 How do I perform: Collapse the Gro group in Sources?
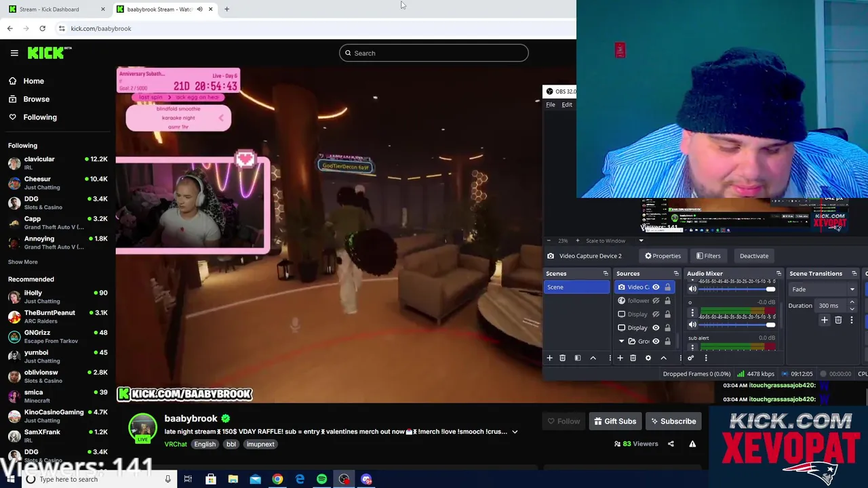tap(621, 342)
